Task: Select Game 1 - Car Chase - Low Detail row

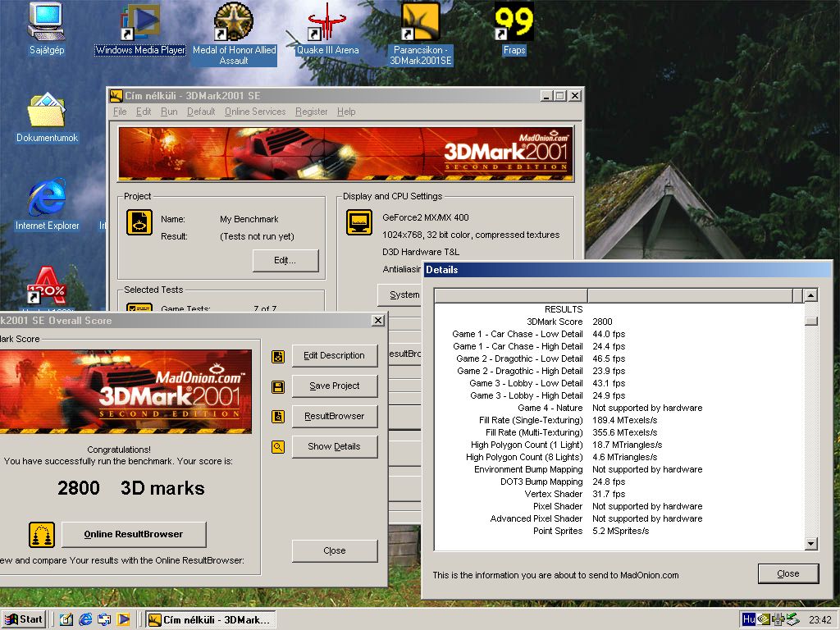Action: pos(619,334)
